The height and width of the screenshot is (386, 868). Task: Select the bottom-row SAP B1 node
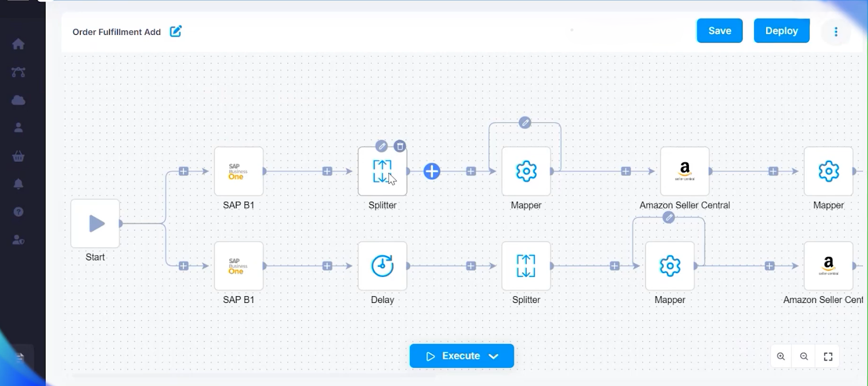click(238, 266)
